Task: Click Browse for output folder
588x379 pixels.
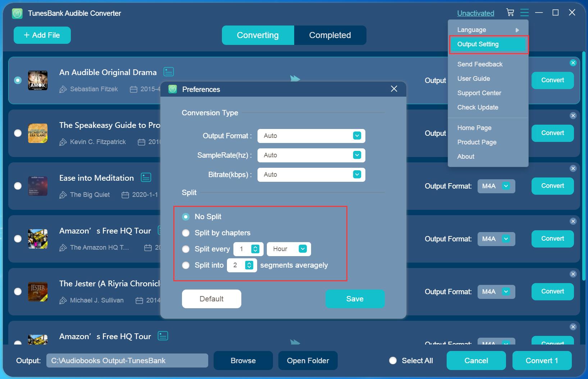Action: tap(243, 361)
